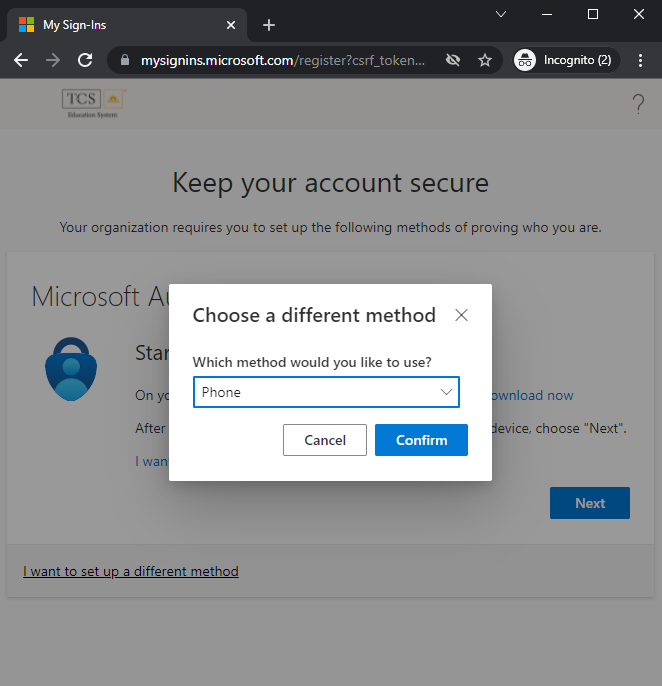Click I want to set up a different method link
Viewport: 662px width, 686px height.
[x=131, y=571]
